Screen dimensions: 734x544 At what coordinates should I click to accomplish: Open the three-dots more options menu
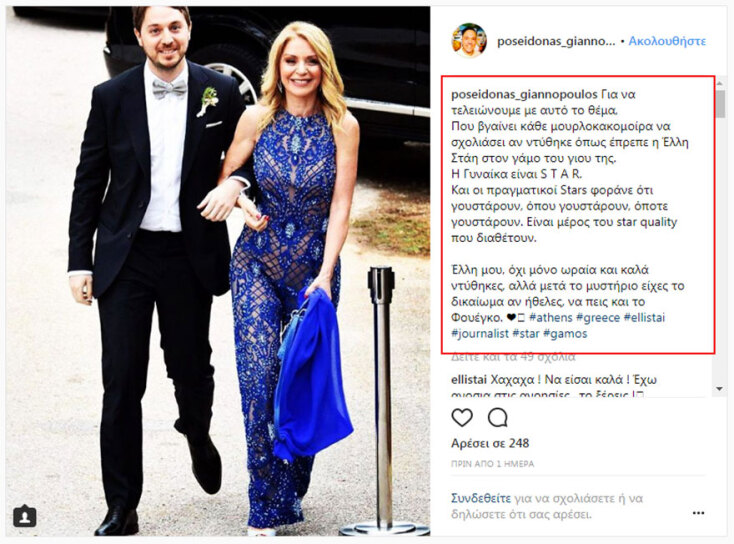point(698,513)
